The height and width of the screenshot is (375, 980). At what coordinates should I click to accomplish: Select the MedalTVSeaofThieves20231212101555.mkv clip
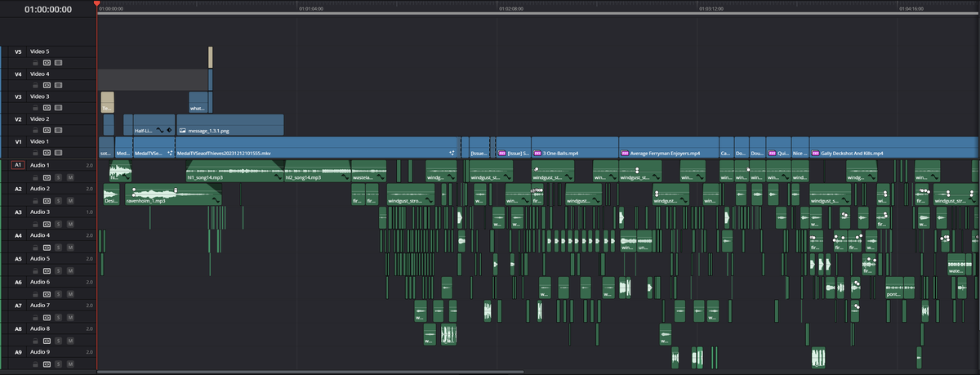(317, 148)
